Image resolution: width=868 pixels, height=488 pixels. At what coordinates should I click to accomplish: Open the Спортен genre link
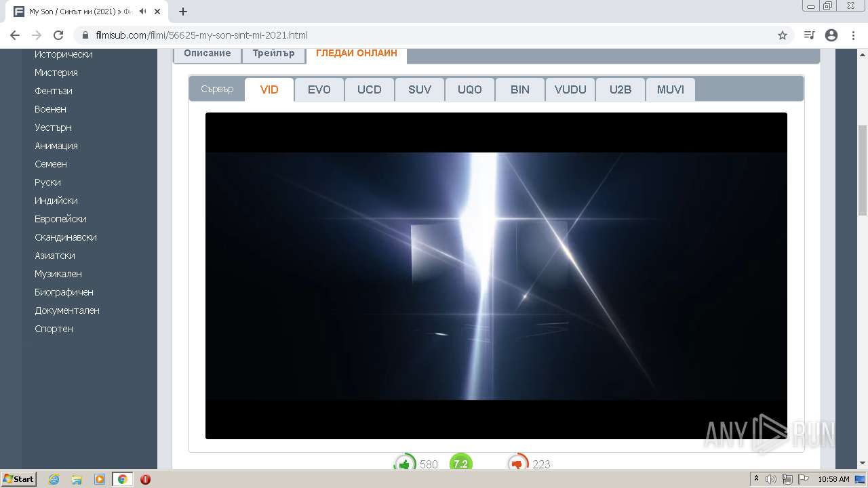54,329
